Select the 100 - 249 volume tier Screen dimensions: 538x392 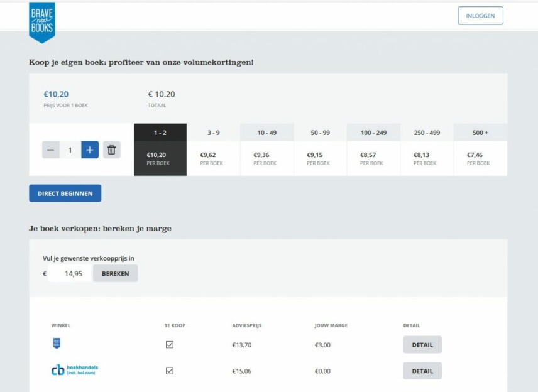[x=373, y=150]
